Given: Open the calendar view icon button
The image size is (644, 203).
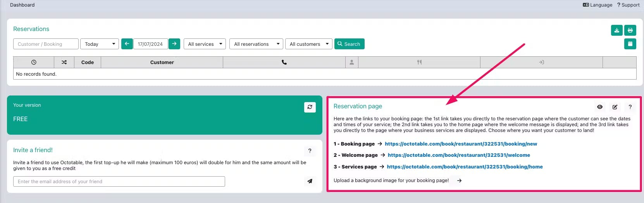Looking at the screenshot, I should 630,44.
